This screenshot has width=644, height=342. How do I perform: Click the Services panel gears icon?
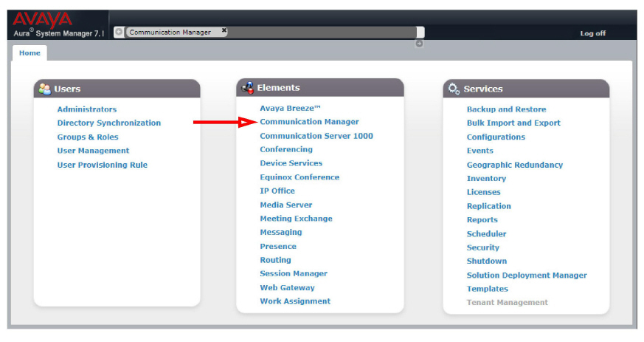tap(454, 89)
